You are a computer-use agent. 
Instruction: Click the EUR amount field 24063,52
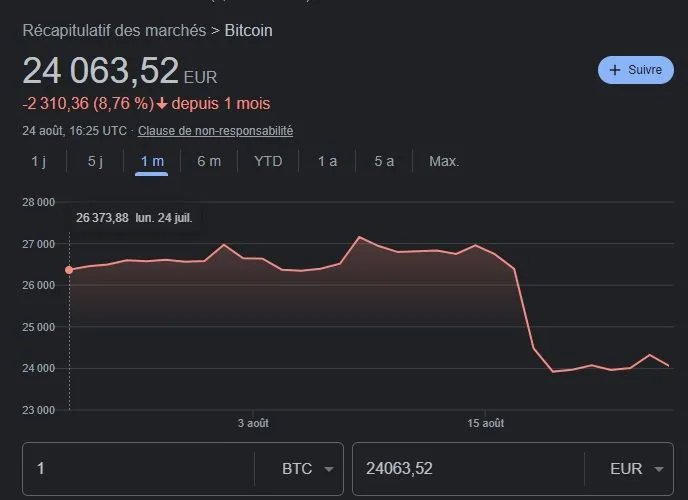pyautogui.click(x=469, y=469)
